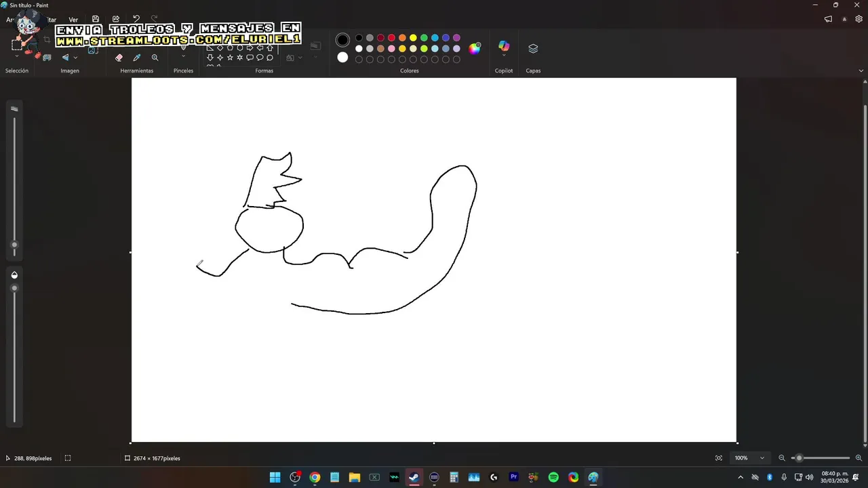
Task: Select secondary Color 2 white circle
Action: (342, 58)
